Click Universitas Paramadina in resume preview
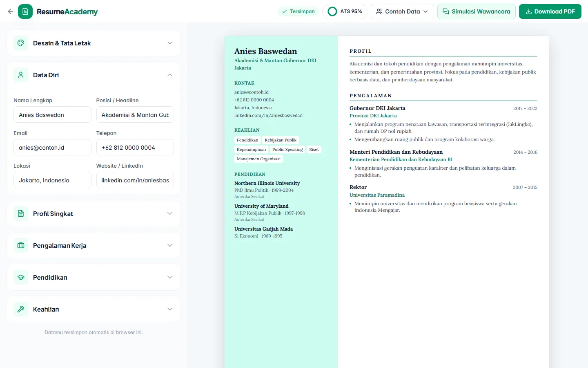Screen dimensions: 588x368 (377, 195)
